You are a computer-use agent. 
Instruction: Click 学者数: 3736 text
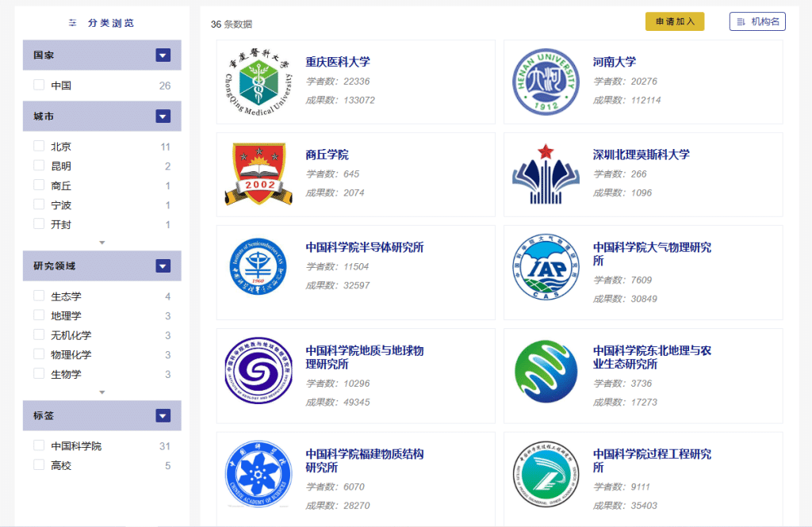[x=622, y=384]
